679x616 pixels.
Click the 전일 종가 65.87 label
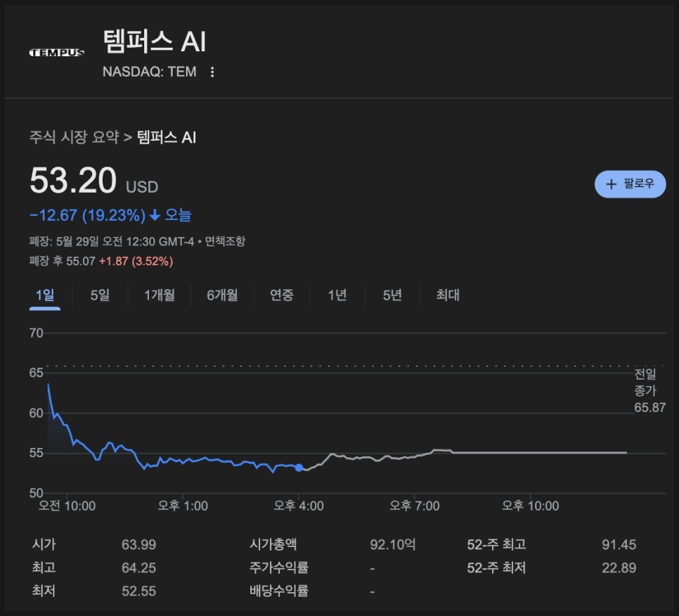pyautogui.click(x=649, y=391)
